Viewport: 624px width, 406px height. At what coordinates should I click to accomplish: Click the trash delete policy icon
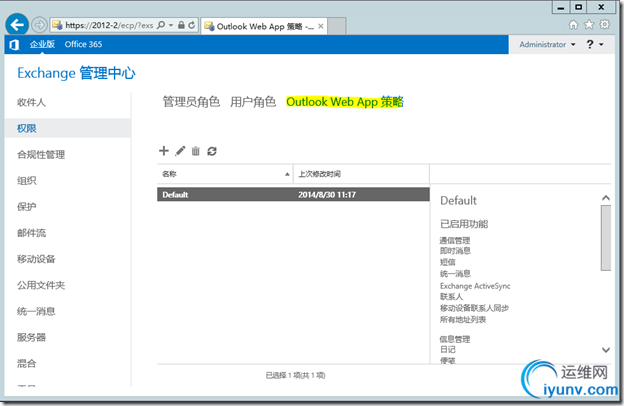tap(196, 151)
